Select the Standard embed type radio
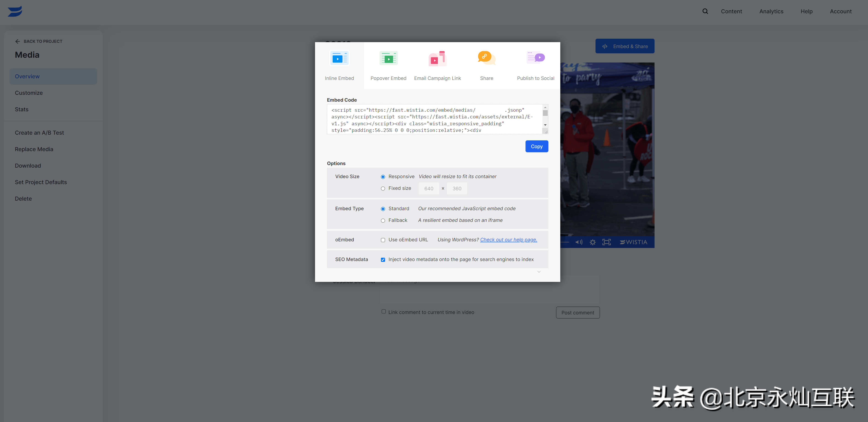 pyautogui.click(x=383, y=209)
